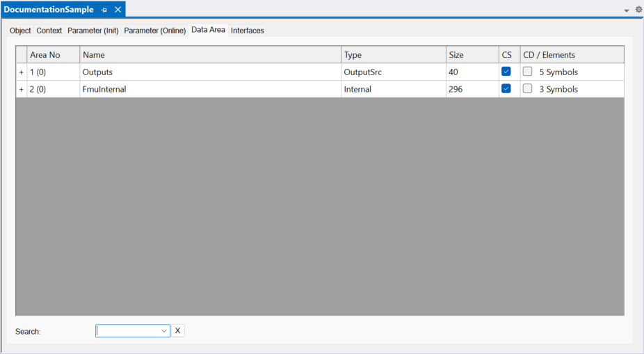Switch to the Context tab
The image size is (644, 354).
(x=49, y=31)
